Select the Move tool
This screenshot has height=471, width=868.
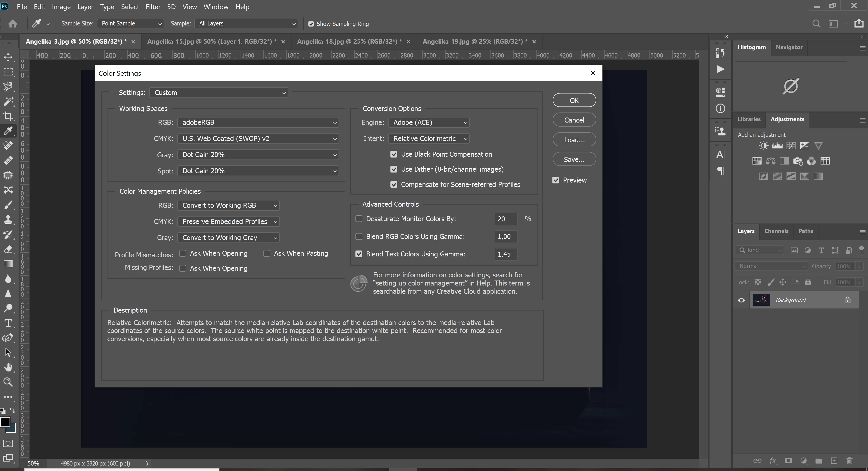(x=8, y=57)
